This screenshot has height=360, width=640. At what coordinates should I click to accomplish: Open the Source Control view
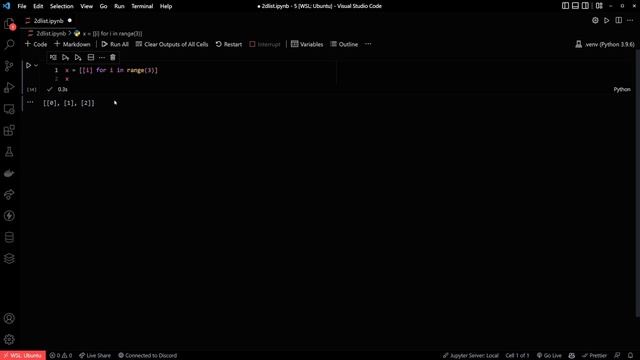click(9, 66)
